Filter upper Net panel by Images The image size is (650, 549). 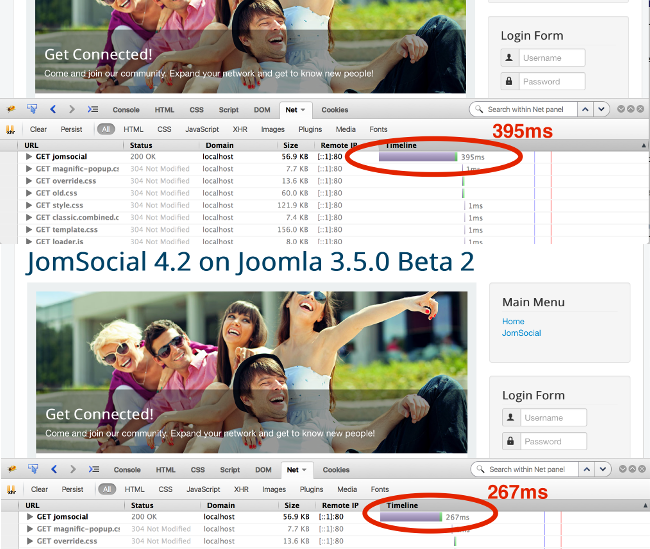tap(273, 129)
